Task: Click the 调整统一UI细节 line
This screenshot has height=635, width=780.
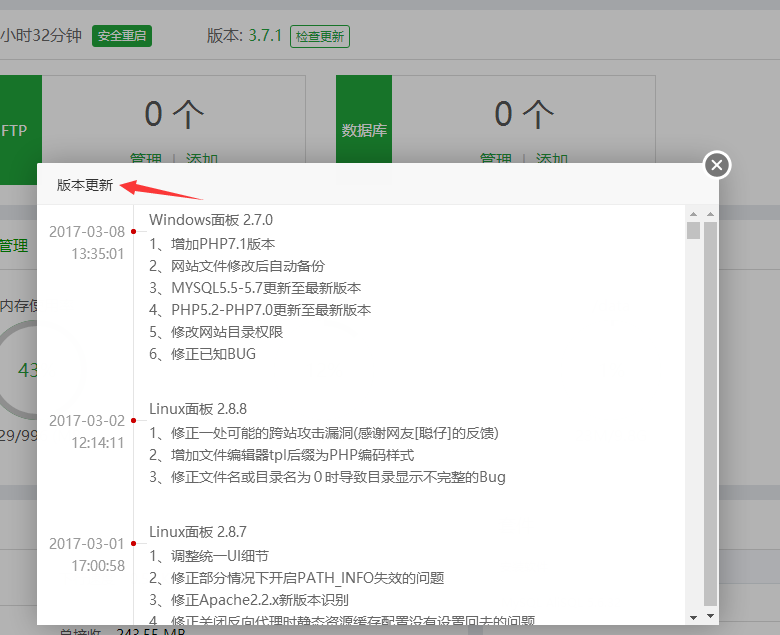Action: point(209,556)
